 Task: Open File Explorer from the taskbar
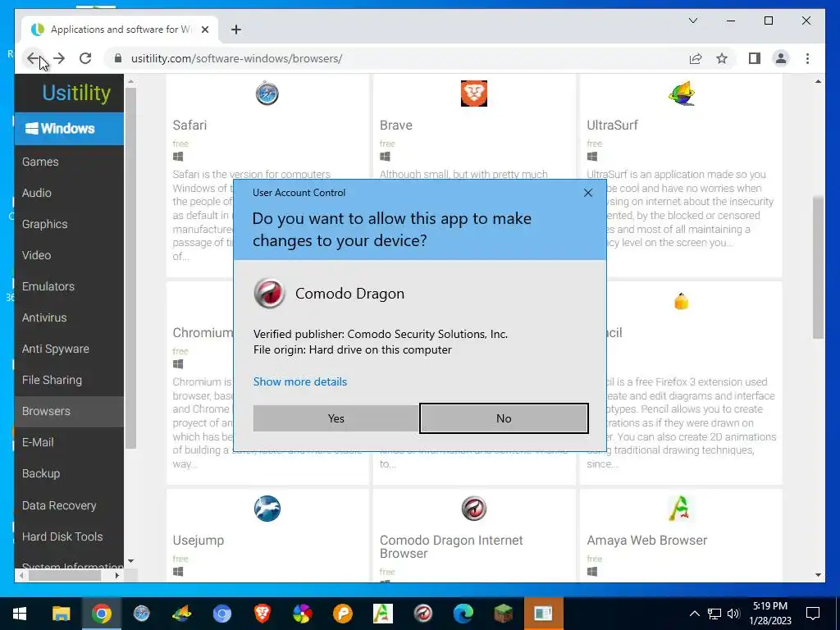[61, 614]
